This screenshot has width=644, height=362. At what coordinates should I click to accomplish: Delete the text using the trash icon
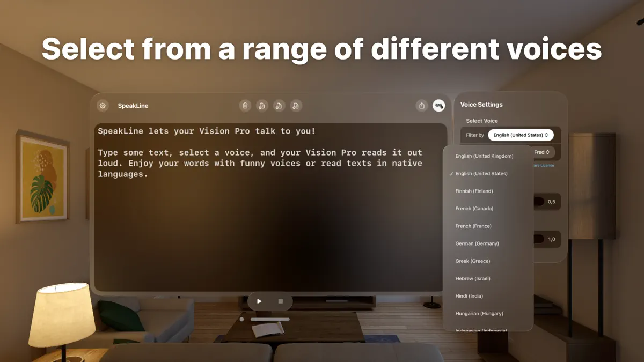[x=245, y=106]
